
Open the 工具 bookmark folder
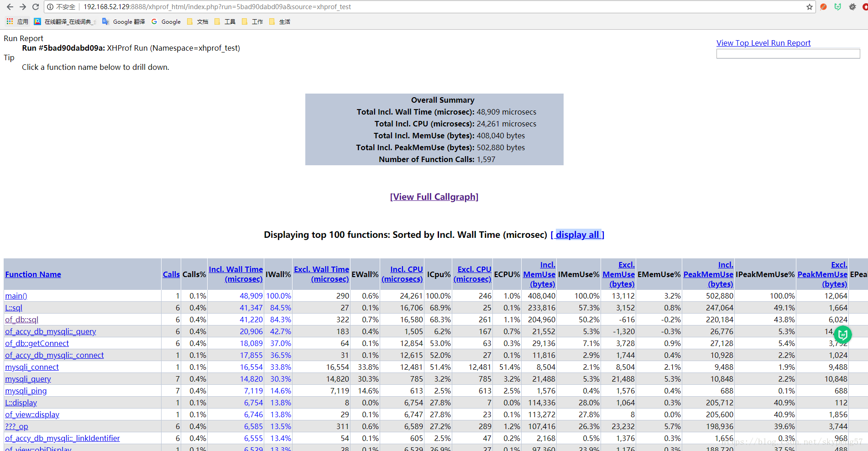coord(225,21)
